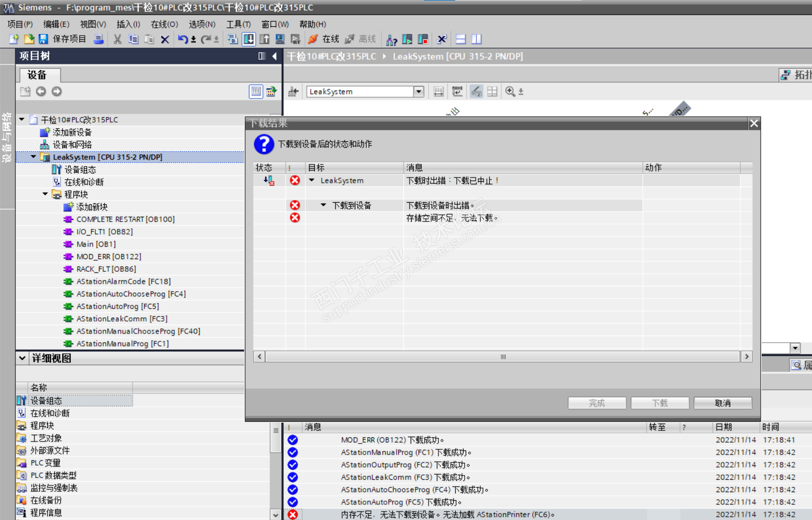Open the 帮助(H) menu
This screenshot has height=520, width=812.
(313, 24)
